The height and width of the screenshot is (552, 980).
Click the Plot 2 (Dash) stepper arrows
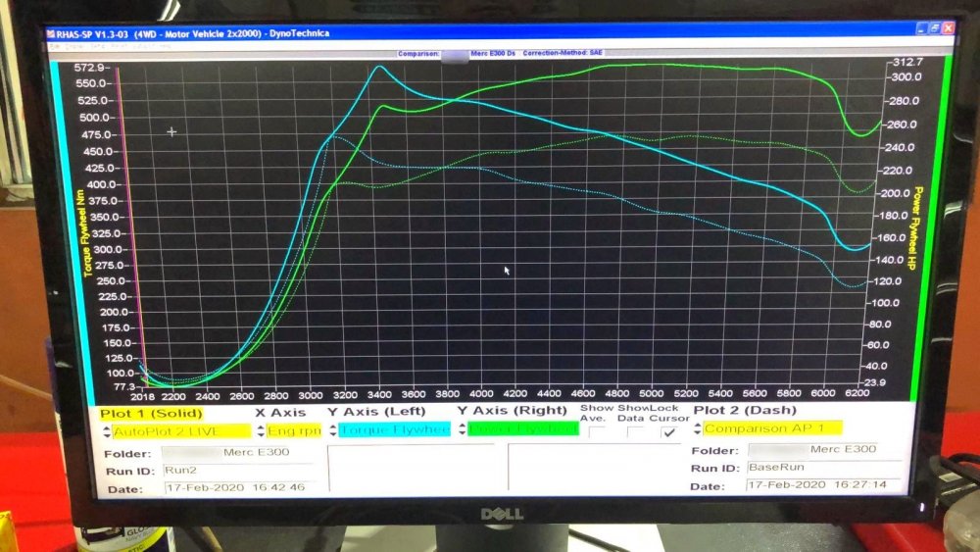point(698,428)
